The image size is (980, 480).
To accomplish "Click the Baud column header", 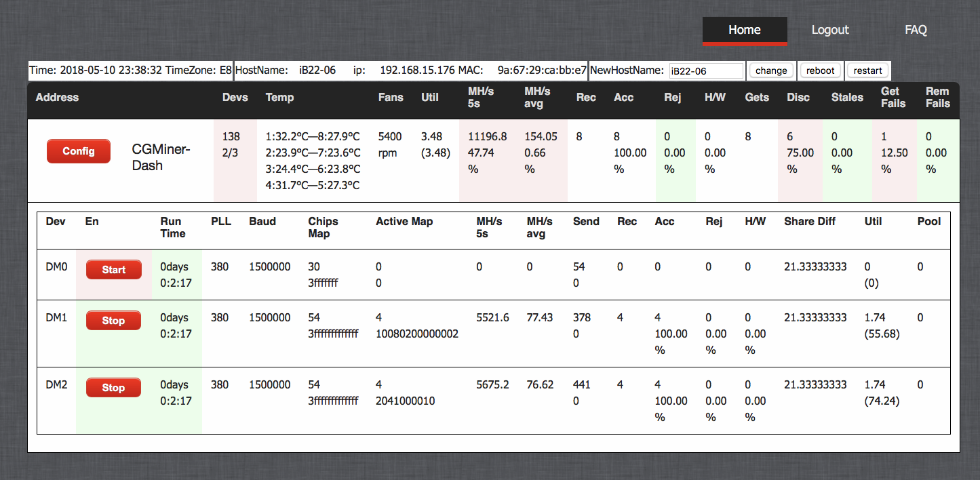I will pyautogui.click(x=262, y=221).
